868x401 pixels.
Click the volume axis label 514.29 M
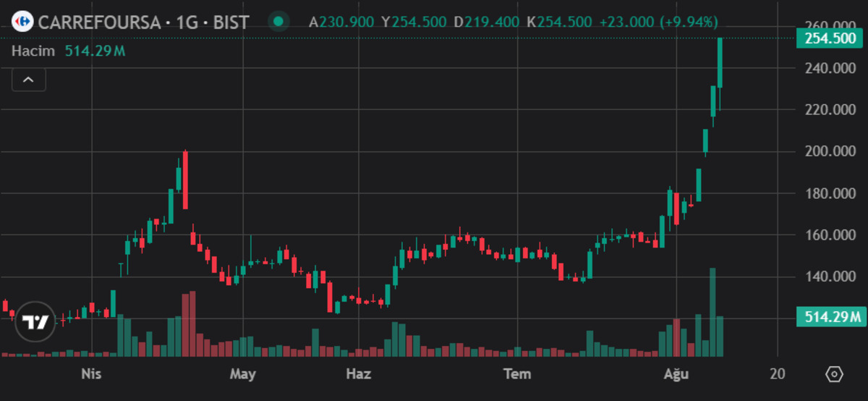click(830, 316)
